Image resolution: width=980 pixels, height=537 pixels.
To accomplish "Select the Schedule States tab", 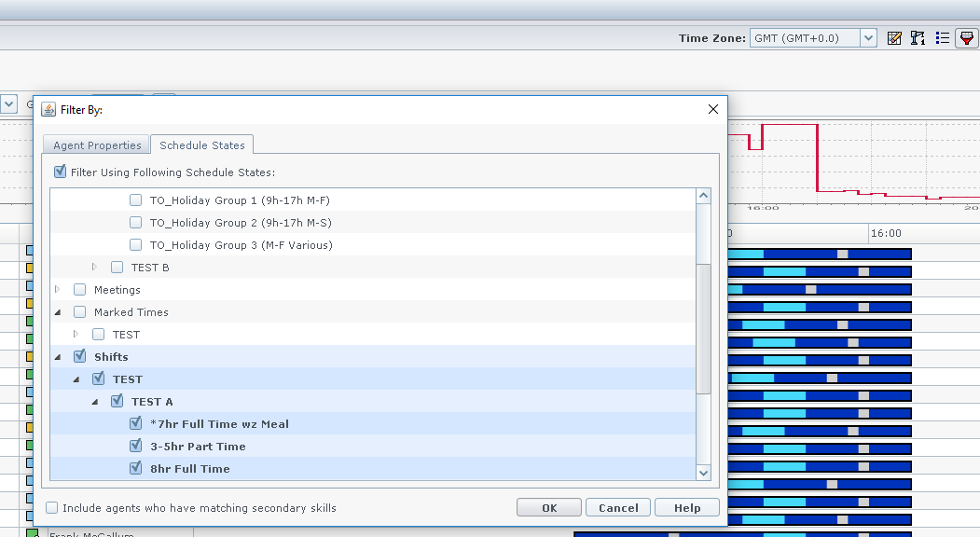I will pos(202,145).
